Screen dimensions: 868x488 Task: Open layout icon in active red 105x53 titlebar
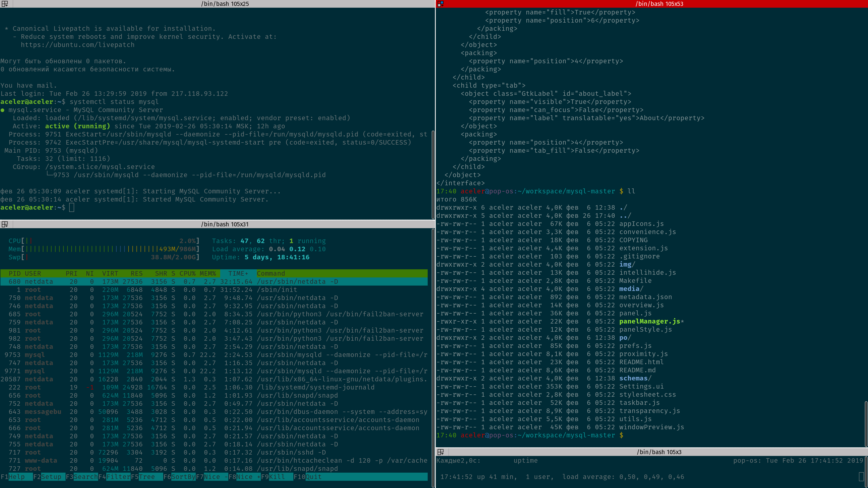[440, 4]
